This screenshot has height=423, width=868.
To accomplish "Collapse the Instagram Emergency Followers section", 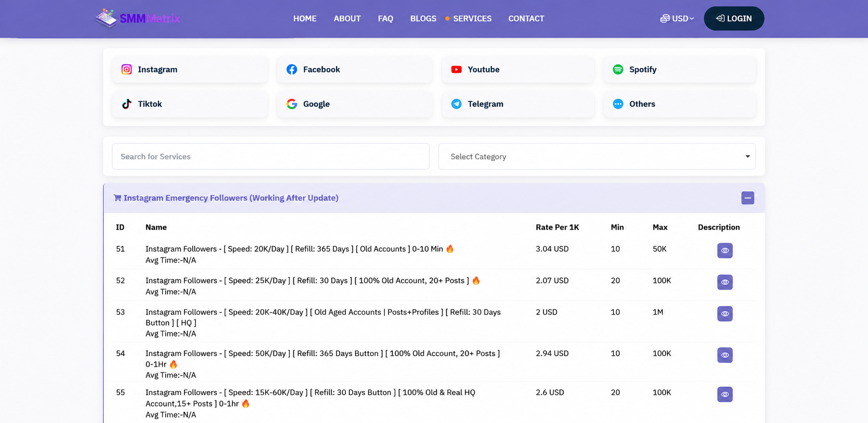I will pyautogui.click(x=748, y=198).
